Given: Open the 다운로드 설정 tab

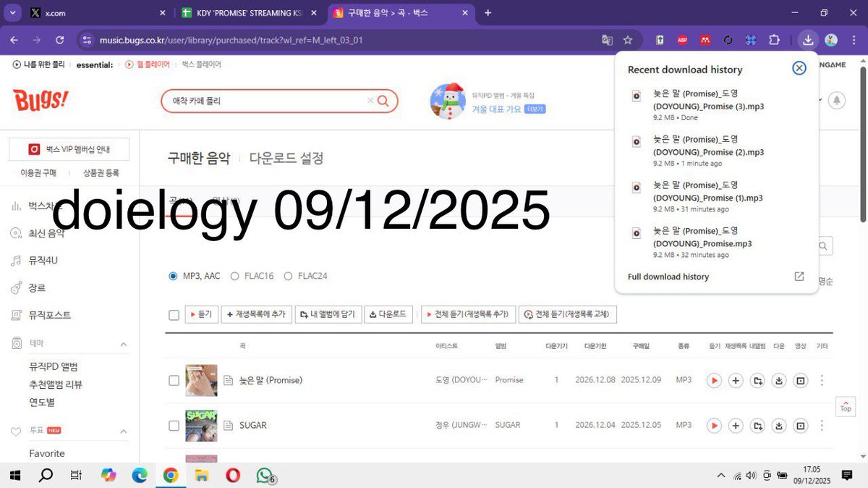Looking at the screenshot, I should point(286,158).
